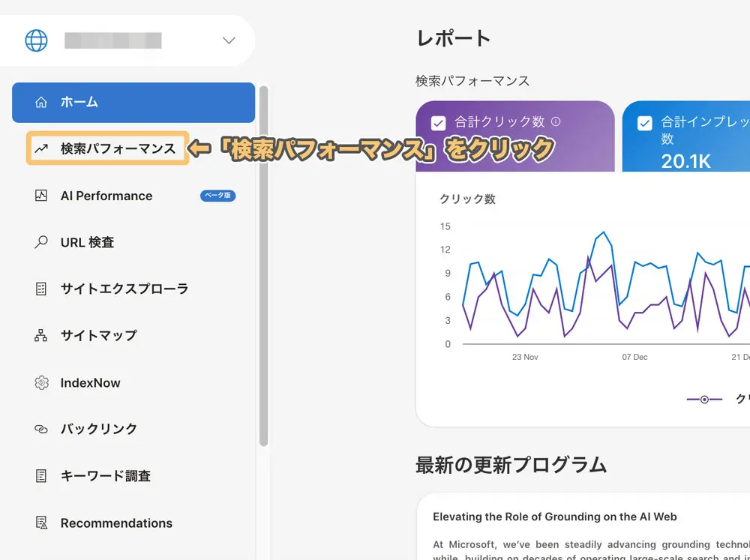This screenshot has width=750, height=560.
Task: Open バックリンク in the sidebar
Action: pyautogui.click(x=98, y=429)
